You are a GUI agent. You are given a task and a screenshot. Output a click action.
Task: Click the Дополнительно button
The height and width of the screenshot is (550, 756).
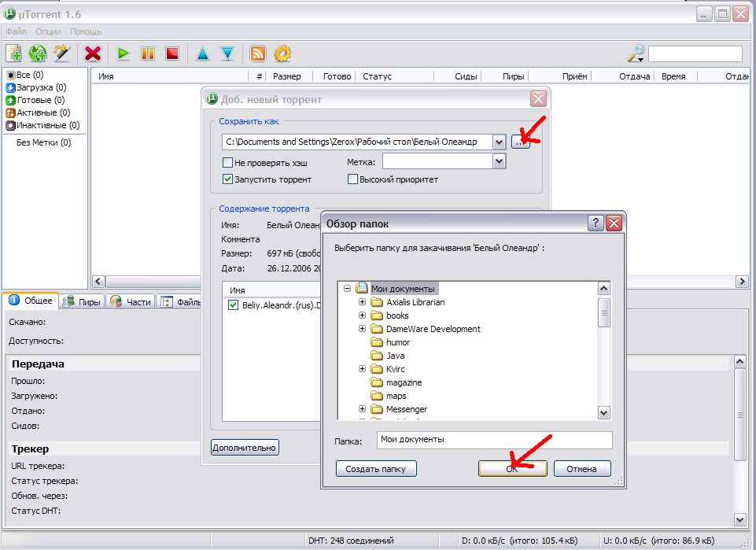(x=245, y=448)
